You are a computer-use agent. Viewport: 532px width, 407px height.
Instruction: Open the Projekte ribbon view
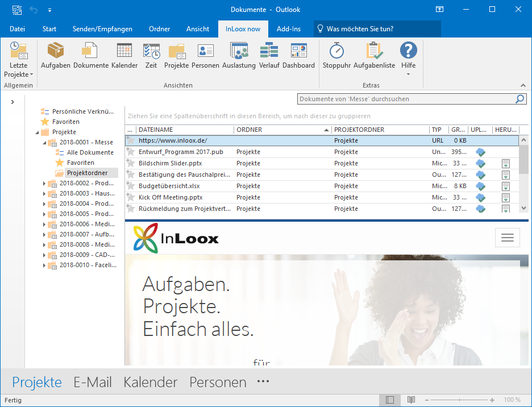[176, 56]
